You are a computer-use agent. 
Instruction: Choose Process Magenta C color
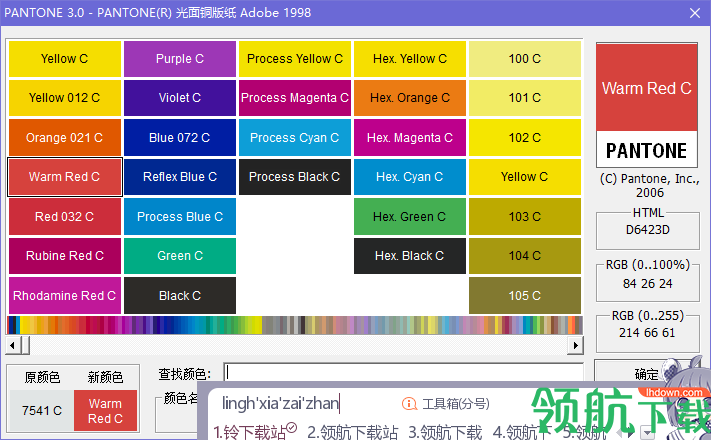click(x=295, y=98)
